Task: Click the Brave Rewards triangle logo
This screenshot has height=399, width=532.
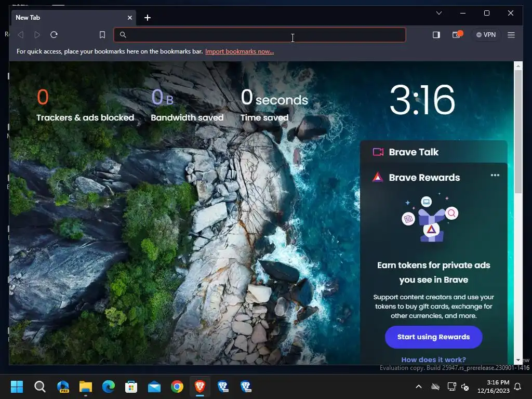Action: 378,177
